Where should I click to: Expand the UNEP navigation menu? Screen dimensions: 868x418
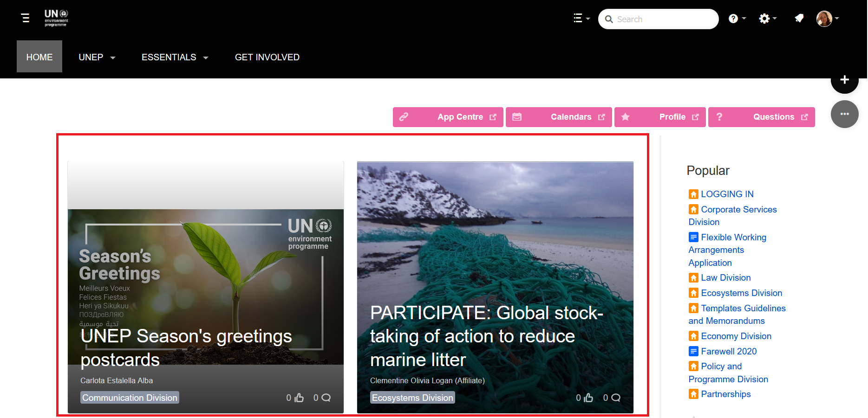[97, 57]
